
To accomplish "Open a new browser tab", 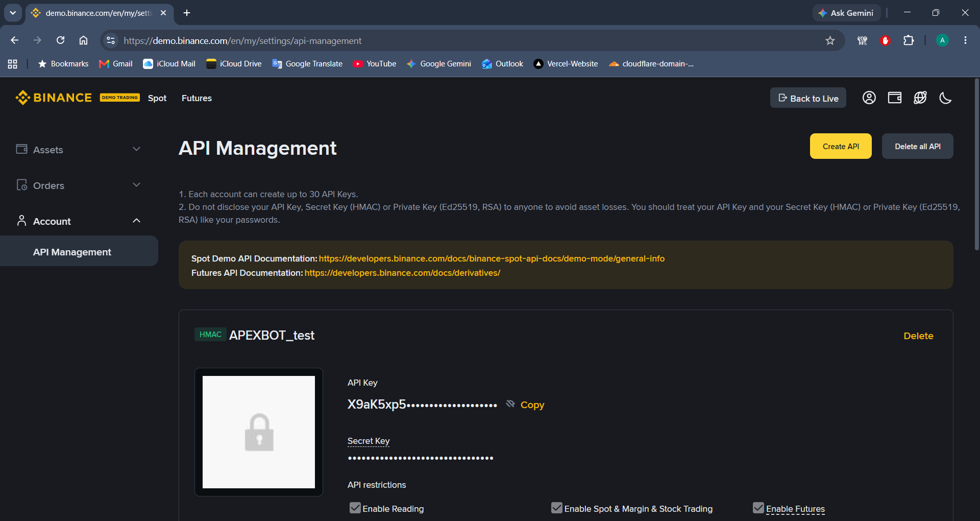I will click(187, 13).
